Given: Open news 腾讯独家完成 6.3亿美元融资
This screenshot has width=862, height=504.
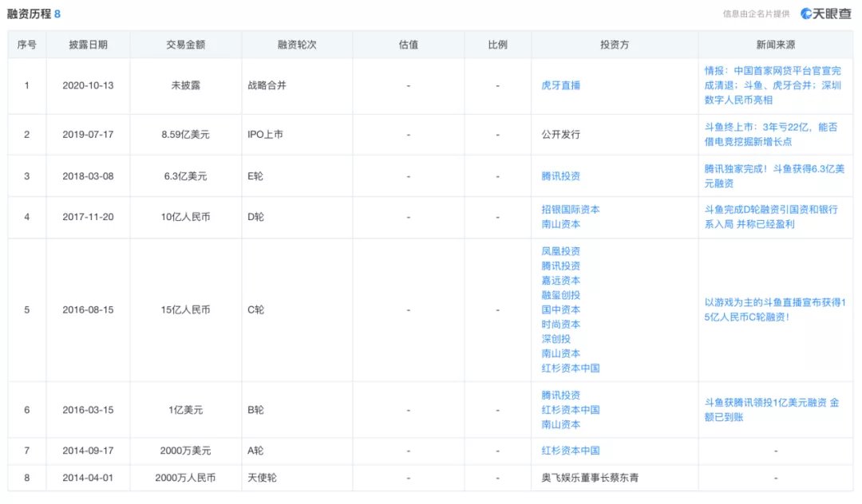Looking at the screenshot, I should [x=774, y=176].
